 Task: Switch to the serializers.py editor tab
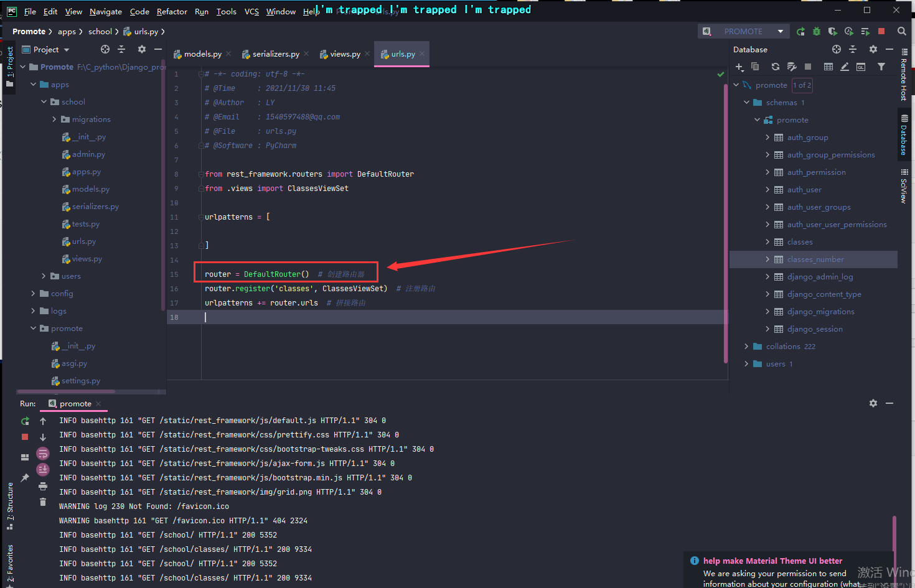(276, 54)
